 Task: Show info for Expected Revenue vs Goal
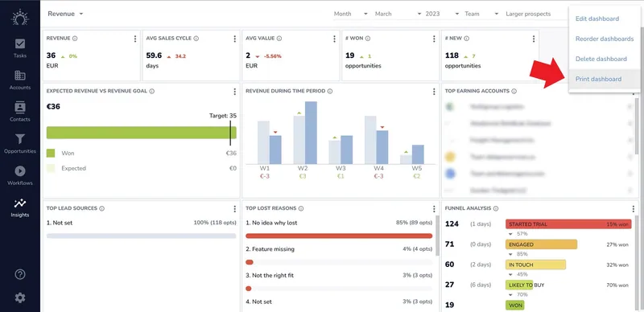(152, 91)
